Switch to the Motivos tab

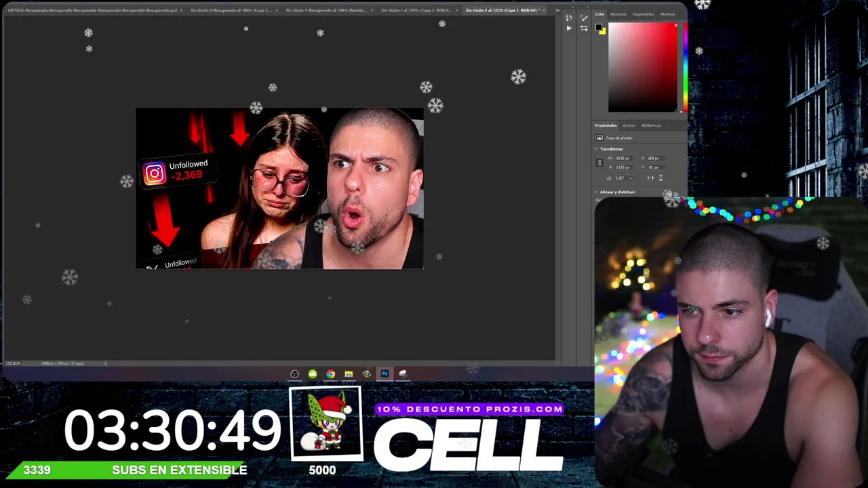(x=668, y=14)
